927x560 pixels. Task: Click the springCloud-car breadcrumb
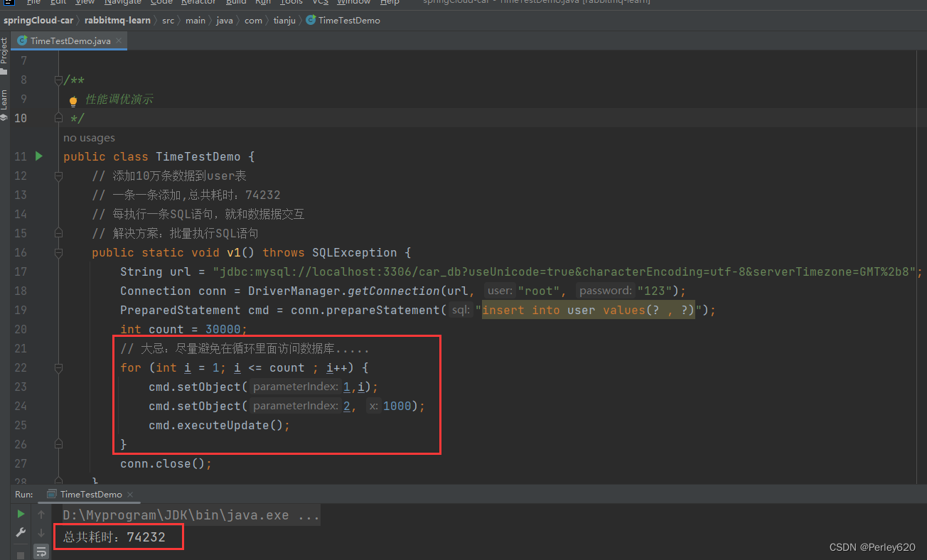[x=38, y=20]
